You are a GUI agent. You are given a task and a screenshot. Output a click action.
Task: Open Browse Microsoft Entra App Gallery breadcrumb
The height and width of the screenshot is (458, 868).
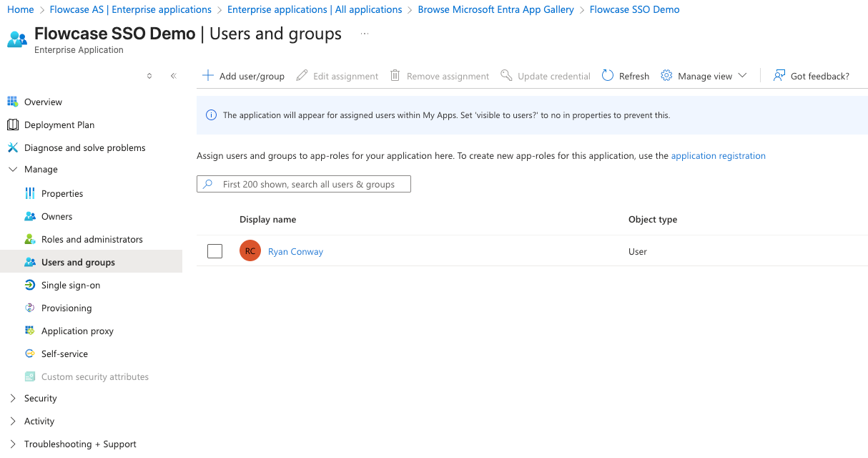(x=495, y=9)
